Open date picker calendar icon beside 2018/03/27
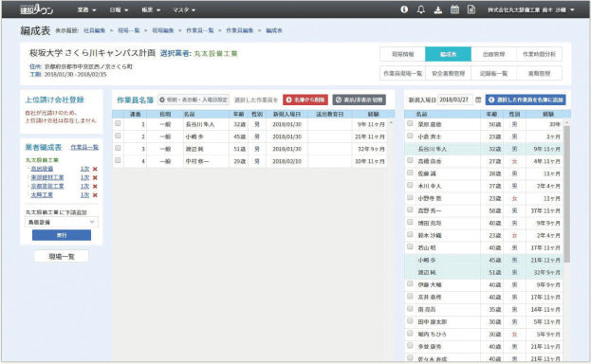591x364 pixels. click(x=478, y=100)
